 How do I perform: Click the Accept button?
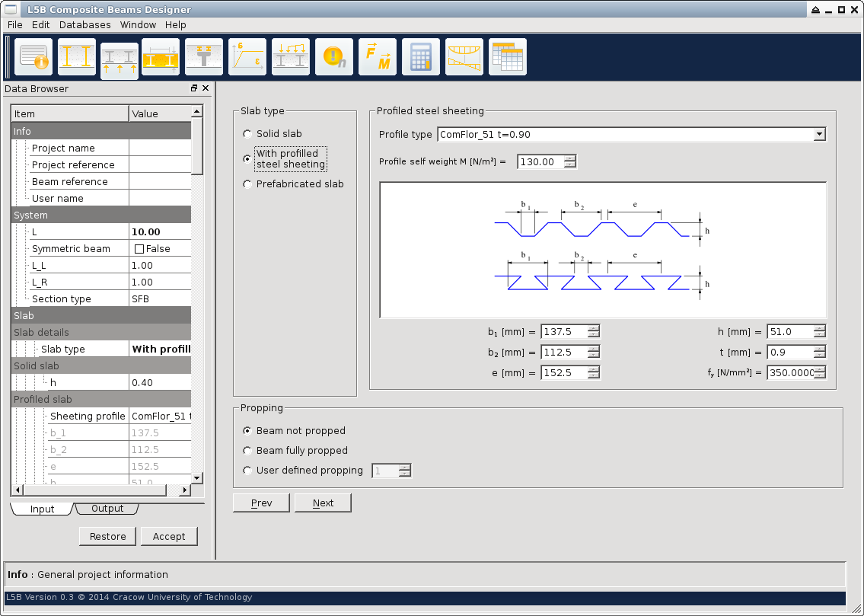pyautogui.click(x=169, y=536)
